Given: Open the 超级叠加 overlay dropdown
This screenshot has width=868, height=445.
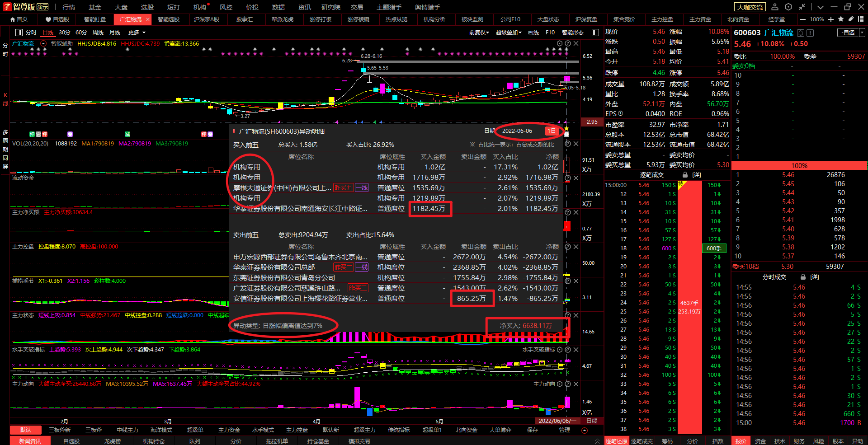Looking at the screenshot, I should (x=509, y=33).
